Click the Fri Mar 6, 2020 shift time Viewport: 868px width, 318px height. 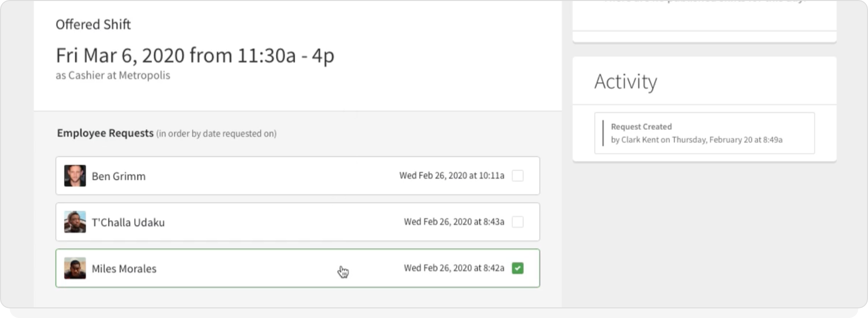pyautogui.click(x=195, y=55)
